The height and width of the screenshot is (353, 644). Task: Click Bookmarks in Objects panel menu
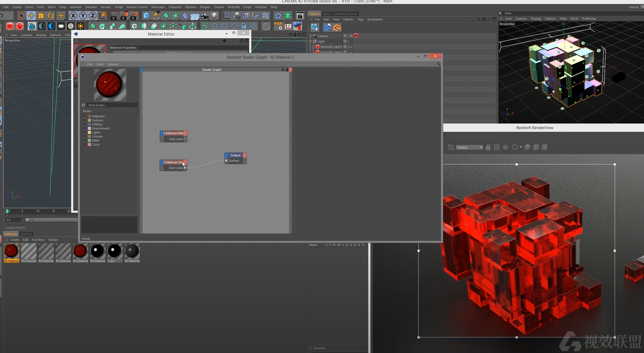[375, 19]
